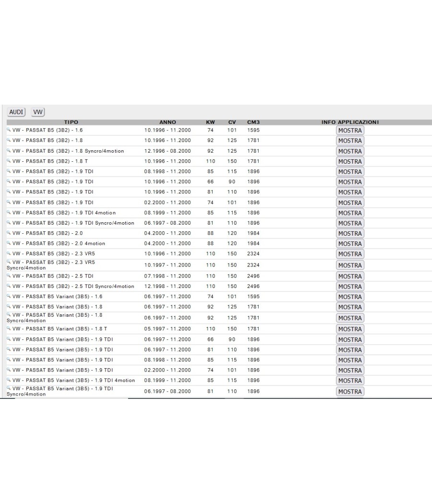Click MOSTRA for PASSAT B5 (3B2) 1.6

pos(350,131)
